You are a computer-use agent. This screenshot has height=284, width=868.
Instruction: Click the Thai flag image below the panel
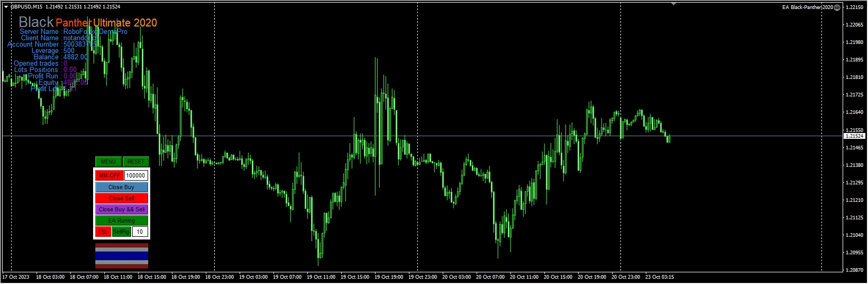[x=122, y=256]
